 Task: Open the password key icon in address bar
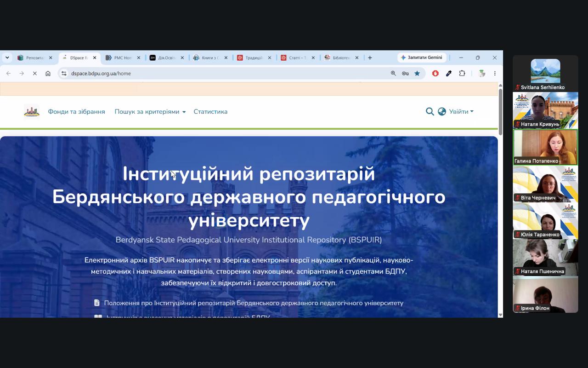[x=405, y=73]
